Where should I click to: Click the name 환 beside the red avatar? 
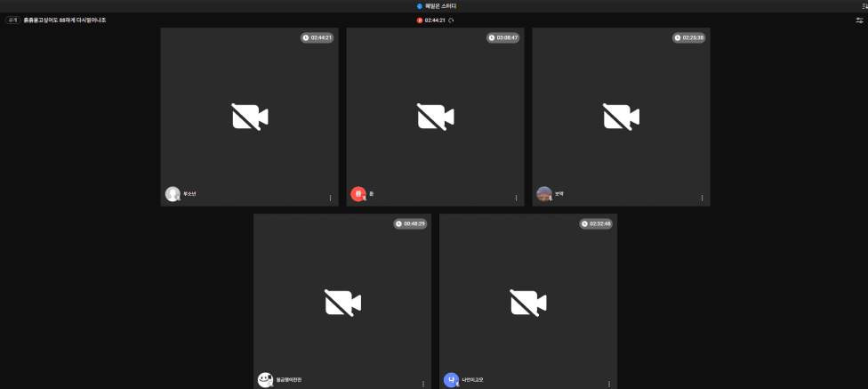coord(372,194)
